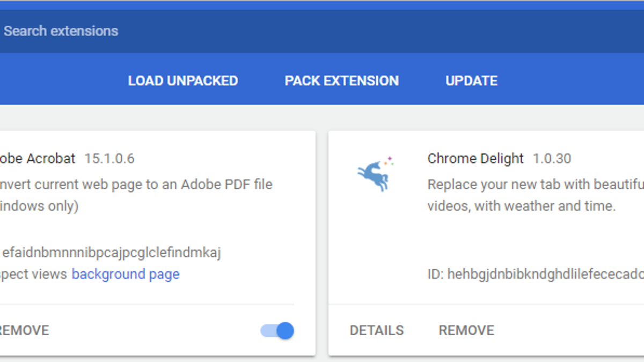Click the Chrome Delight extension title
The width and height of the screenshot is (644, 362).
tap(475, 159)
